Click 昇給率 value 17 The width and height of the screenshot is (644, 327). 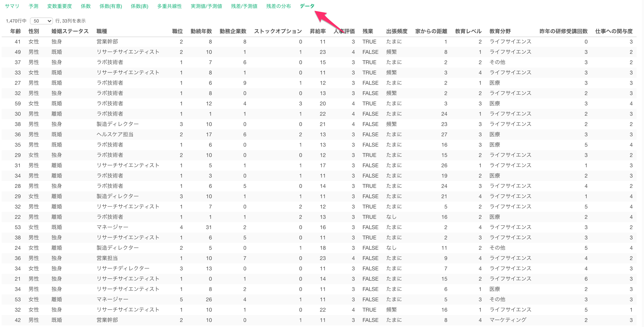pyautogui.click(x=323, y=165)
